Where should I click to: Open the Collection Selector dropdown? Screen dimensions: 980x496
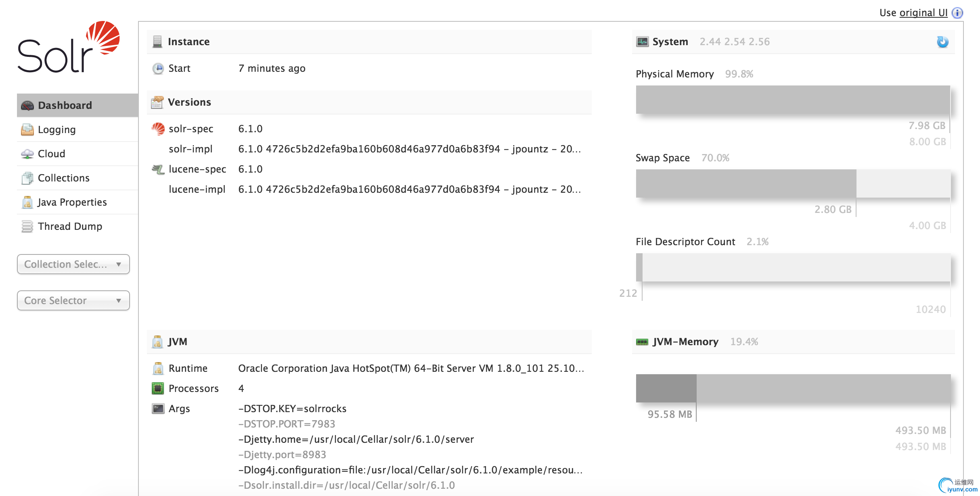point(73,264)
